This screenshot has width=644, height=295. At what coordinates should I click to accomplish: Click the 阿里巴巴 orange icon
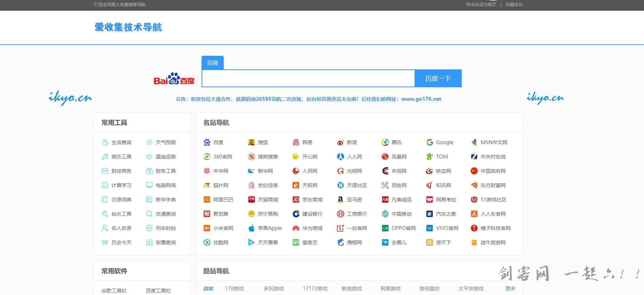207,200
